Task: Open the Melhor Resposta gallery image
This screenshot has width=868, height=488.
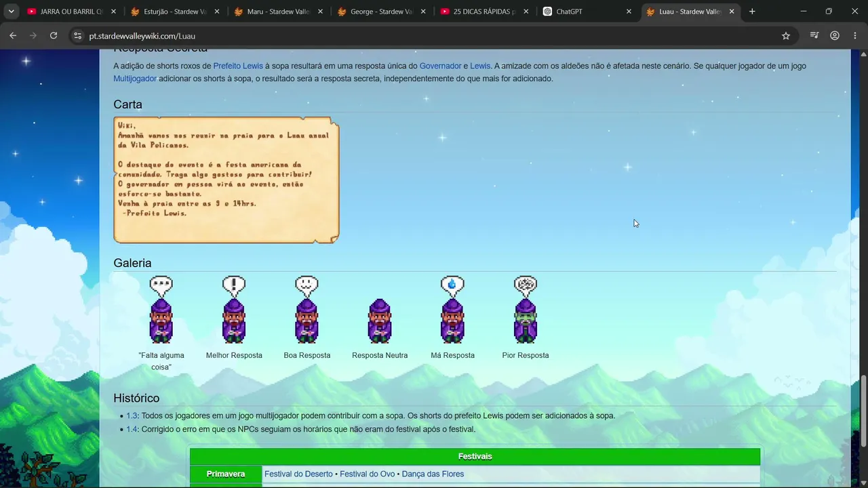Action: [234, 310]
